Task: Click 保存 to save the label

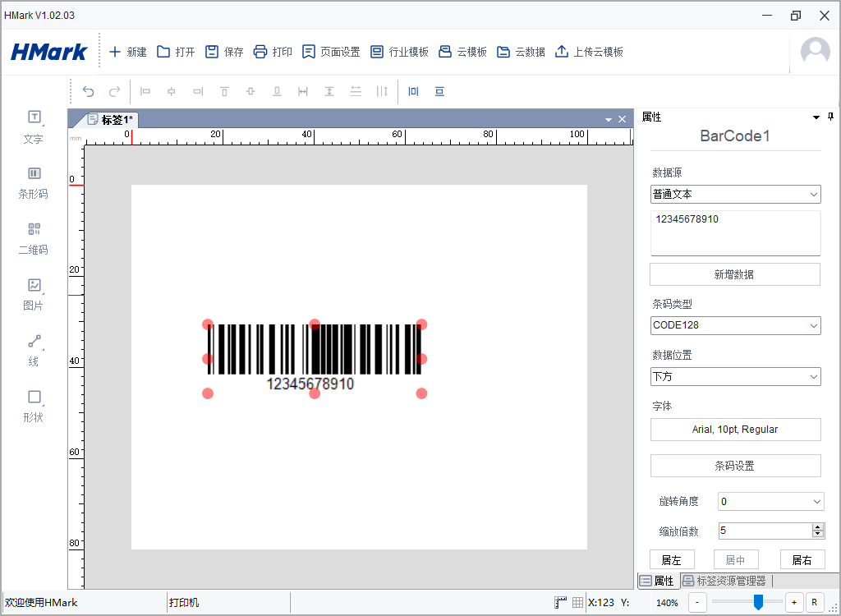Action: [224, 52]
